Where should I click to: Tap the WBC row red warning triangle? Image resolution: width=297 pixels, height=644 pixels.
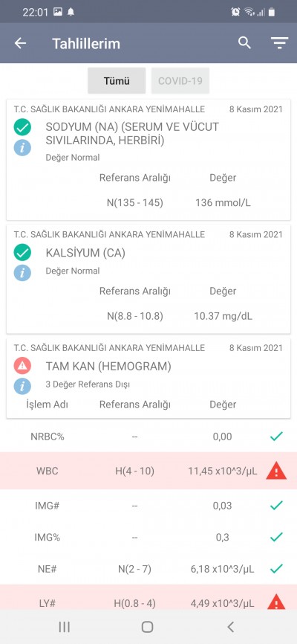(x=276, y=471)
